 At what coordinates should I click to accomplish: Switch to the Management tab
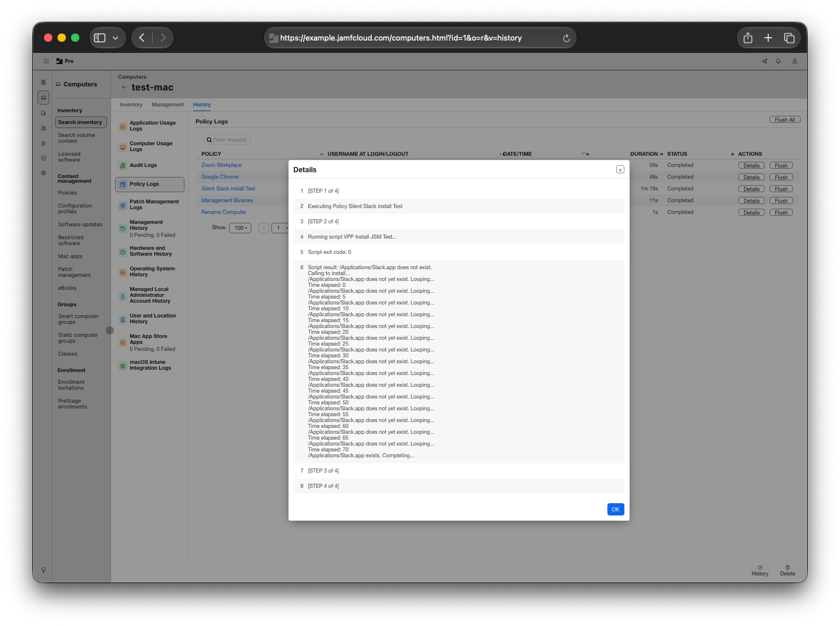point(167,105)
